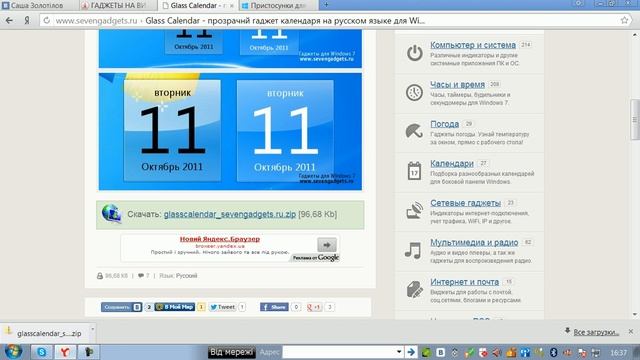This screenshot has width=640, height=360.
Task: Open the Часы и время category link
Action: 457,84
